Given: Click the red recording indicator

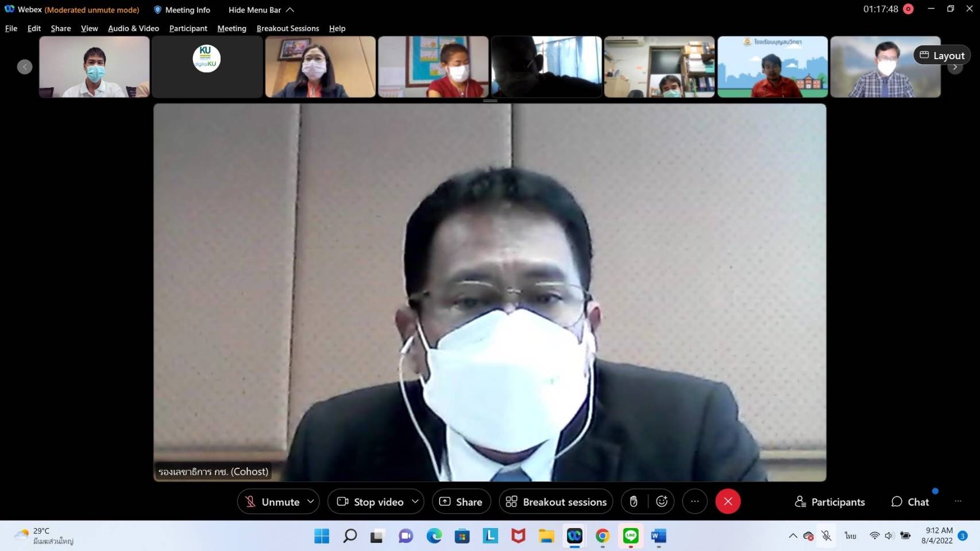Looking at the screenshot, I should (908, 9).
